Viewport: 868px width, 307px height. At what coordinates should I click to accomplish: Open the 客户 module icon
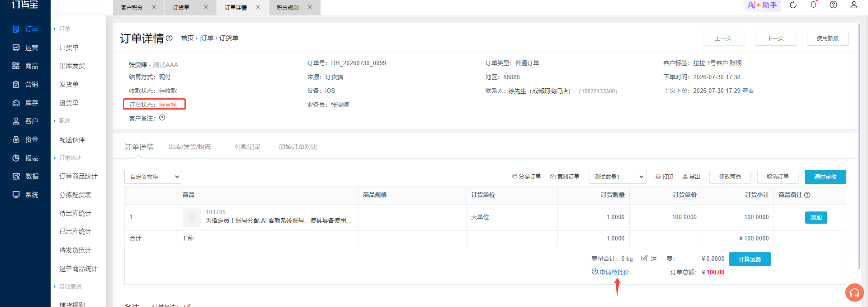click(16, 121)
